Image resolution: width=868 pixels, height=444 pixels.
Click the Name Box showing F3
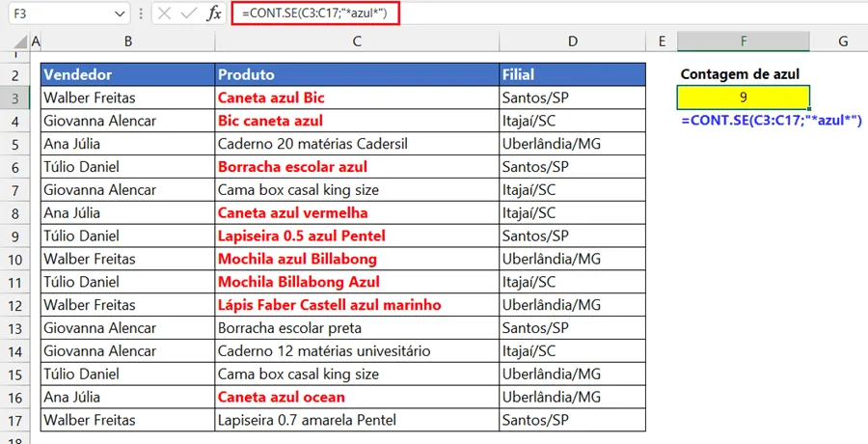(69, 14)
